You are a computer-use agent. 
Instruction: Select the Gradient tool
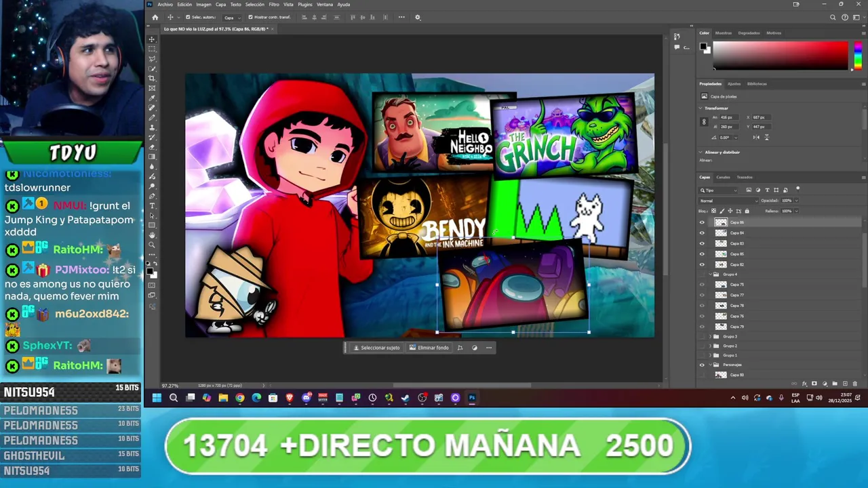[x=152, y=157]
